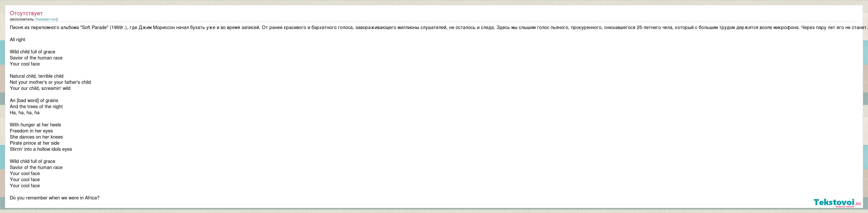Select lyric 'Ha, ha, ha, ha'
The width and height of the screenshot is (868, 213).
[x=25, y=113]
